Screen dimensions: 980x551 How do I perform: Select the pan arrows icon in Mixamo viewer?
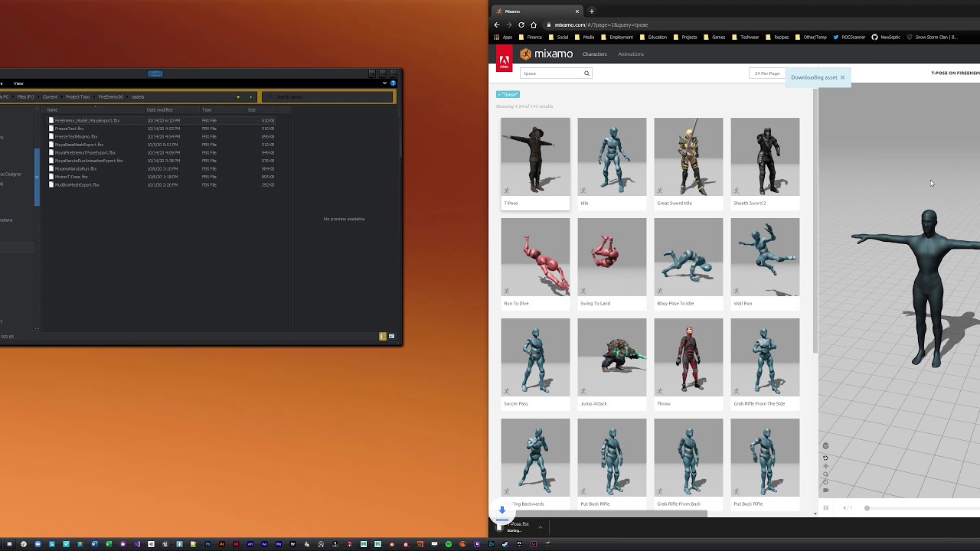[825, 466]
